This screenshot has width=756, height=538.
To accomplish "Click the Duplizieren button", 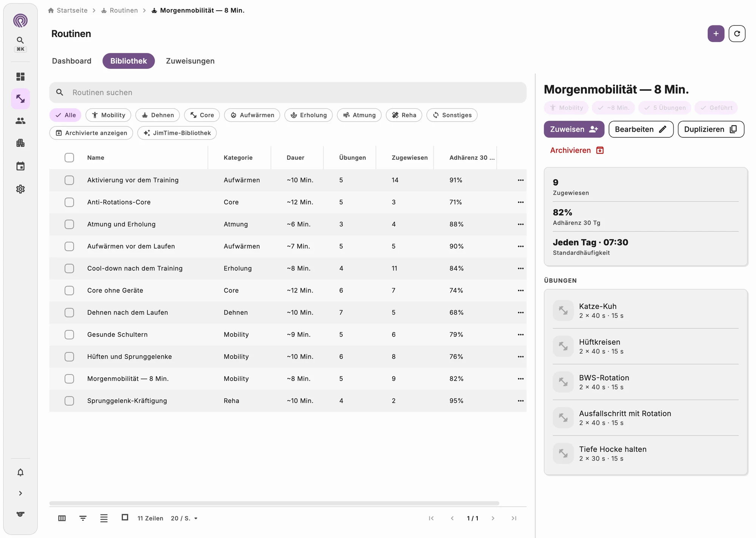I will point(711,129).
